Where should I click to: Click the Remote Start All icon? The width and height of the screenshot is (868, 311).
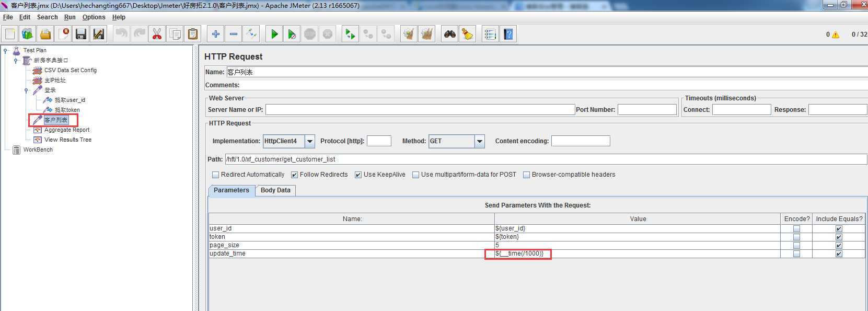pos(350,34)
